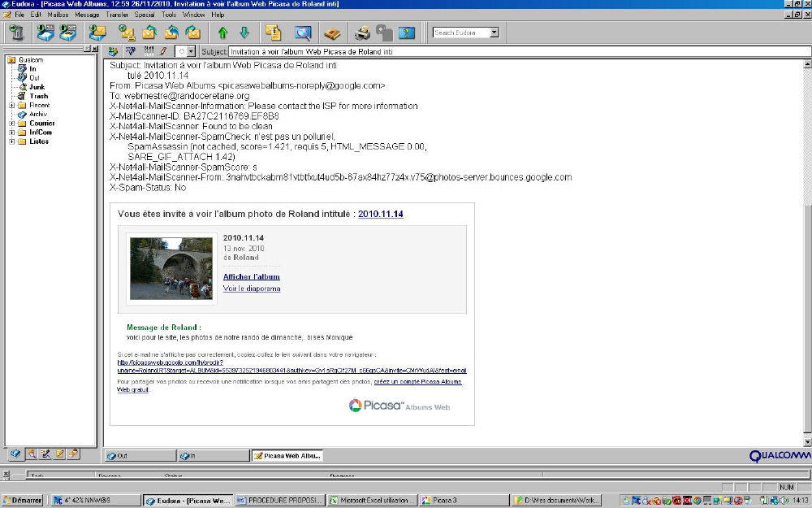This screenshot has width=812, height=508.
Task: Click the context help question-mark icon
Action: [407, 33]
